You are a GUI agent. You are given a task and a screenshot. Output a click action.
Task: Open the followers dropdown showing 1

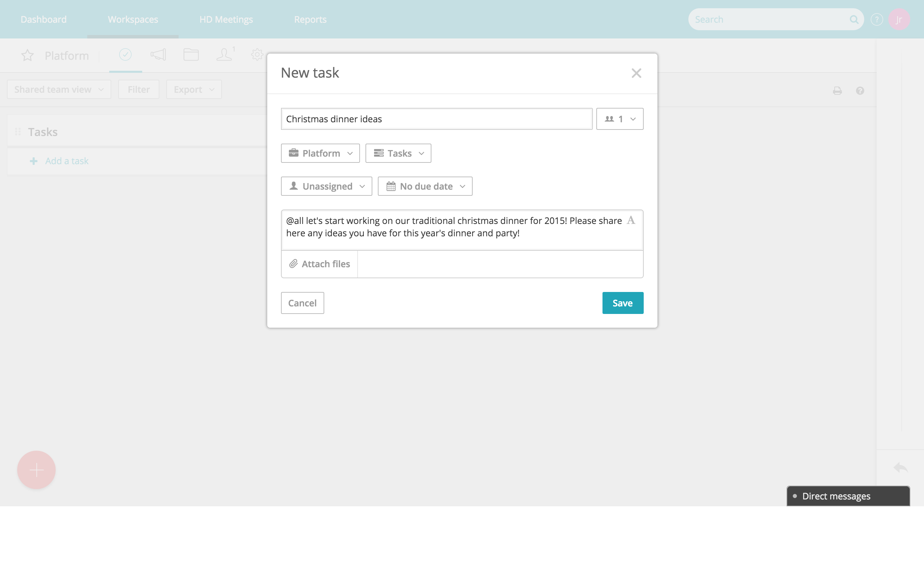tap(619, 119)
